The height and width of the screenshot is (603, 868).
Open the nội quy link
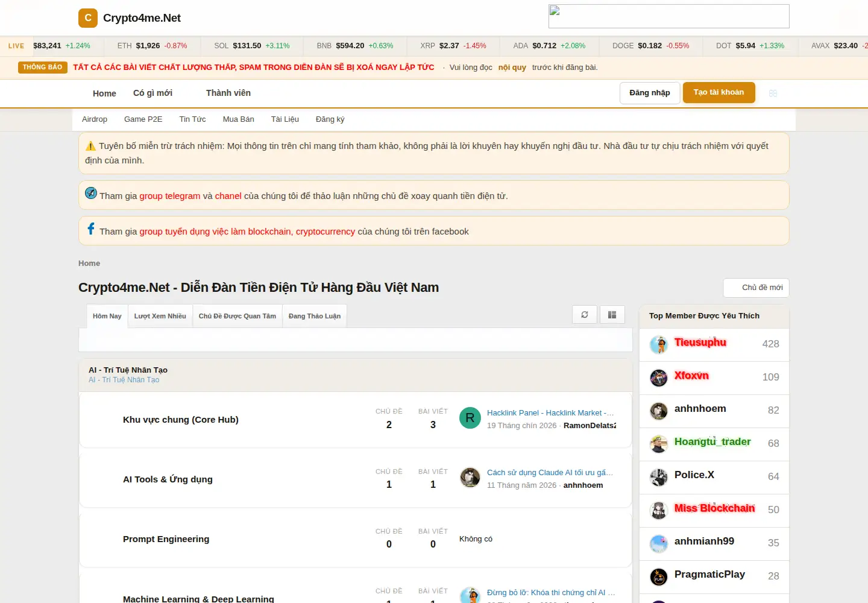click(x=512, y=68)
